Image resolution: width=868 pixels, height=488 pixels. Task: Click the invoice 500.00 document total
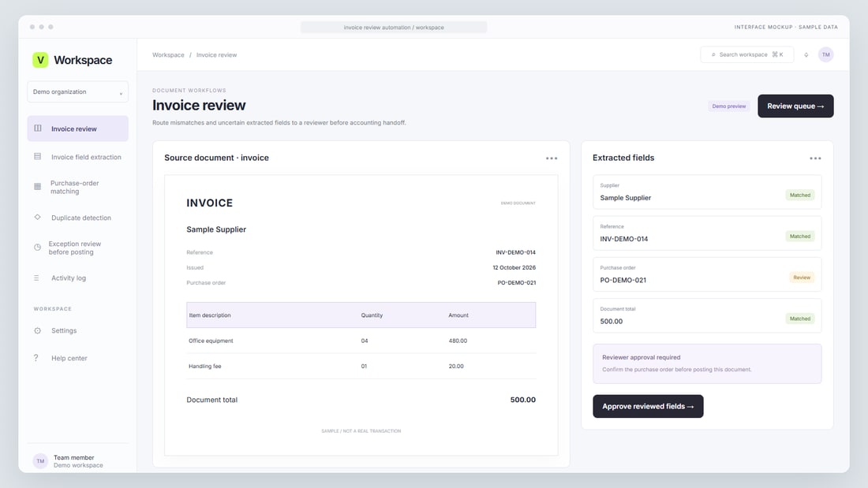click(x=522, y=400)
